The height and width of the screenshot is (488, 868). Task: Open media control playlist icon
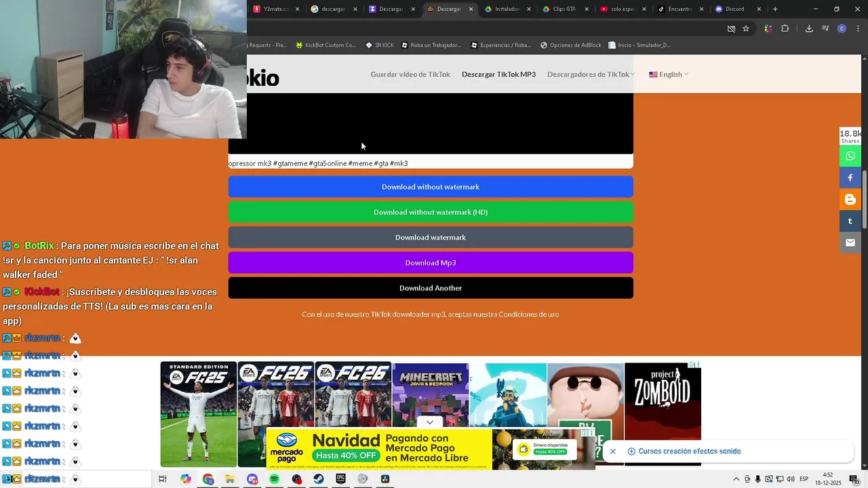pyautogui.click(x=825, y=28)
